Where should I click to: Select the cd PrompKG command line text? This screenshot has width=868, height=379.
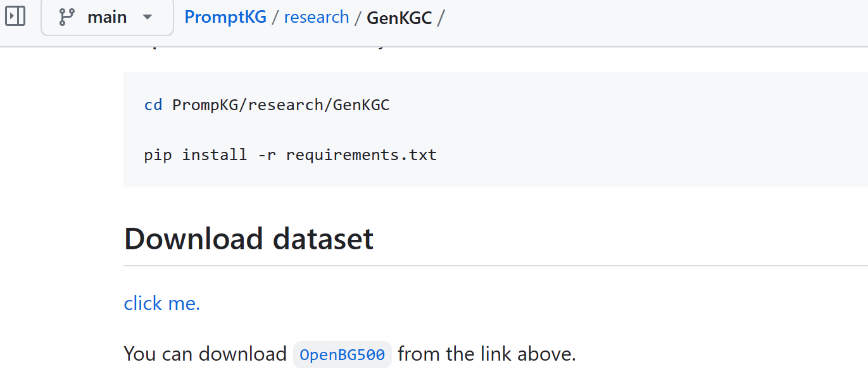[x=266, y=104]
